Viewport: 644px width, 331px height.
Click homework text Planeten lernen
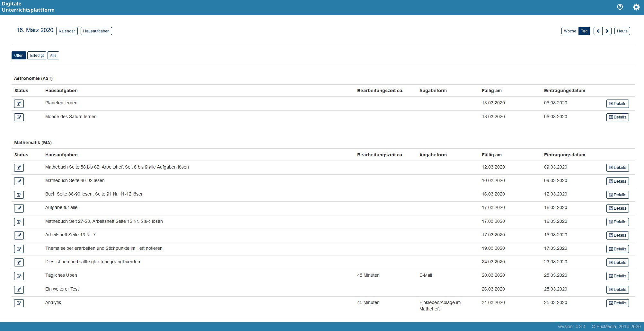tap(61, 103)
